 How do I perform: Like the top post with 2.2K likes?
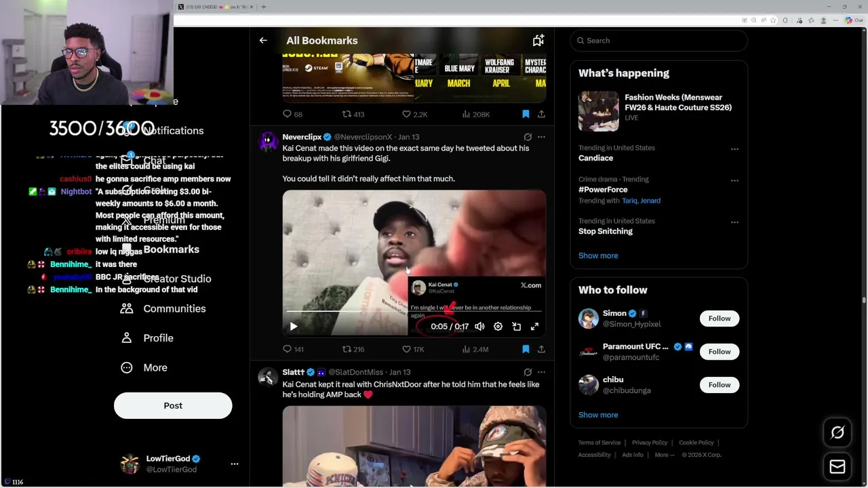click(414, 114)
